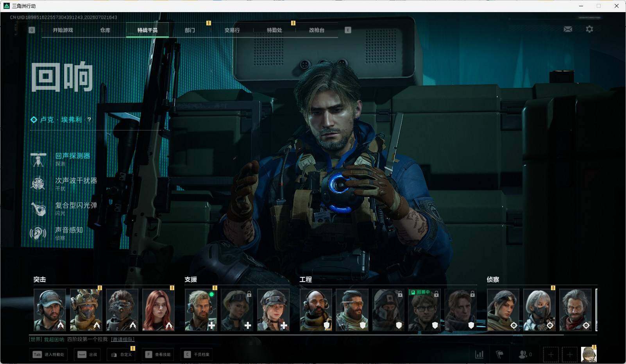Screen dimensions: 626x364
Task: Select the 次声波干扰器 skill icon
Action: tap(38, 184)
